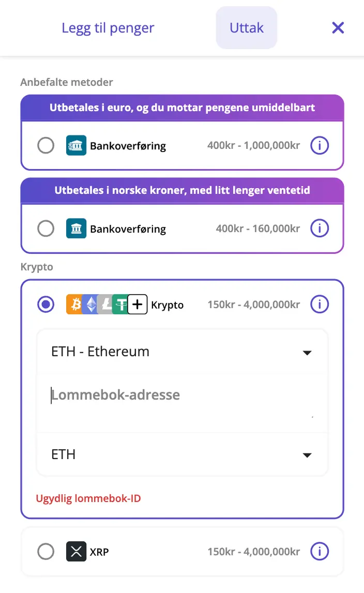Click the bank icon in kroner payout option
The height and width of the screenshot is (593, 364).
click(x=76, y=229)
